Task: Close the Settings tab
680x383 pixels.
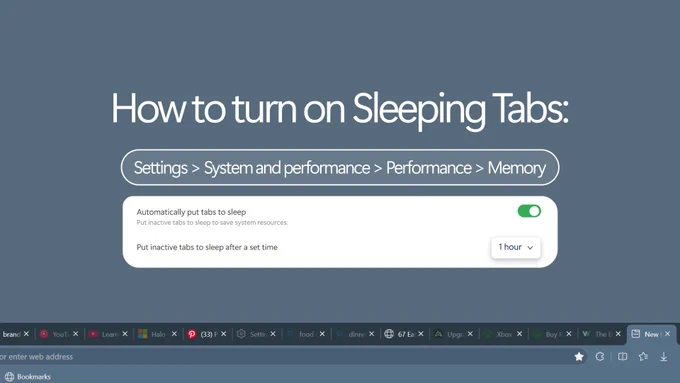Action: tap(273, 334)
